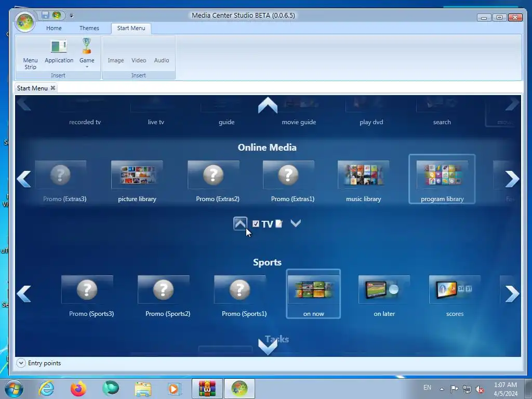Click the edit icon beside TV
The image size is (532, 399).
click(279, 223)
